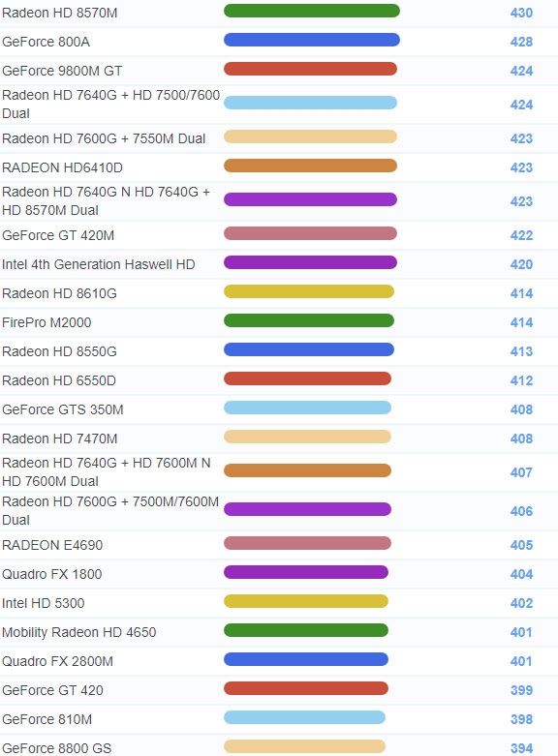Click Mobility Radeon HD 4650 name
558x756 pixels.
pyautogui.click(x=79, y=632)
